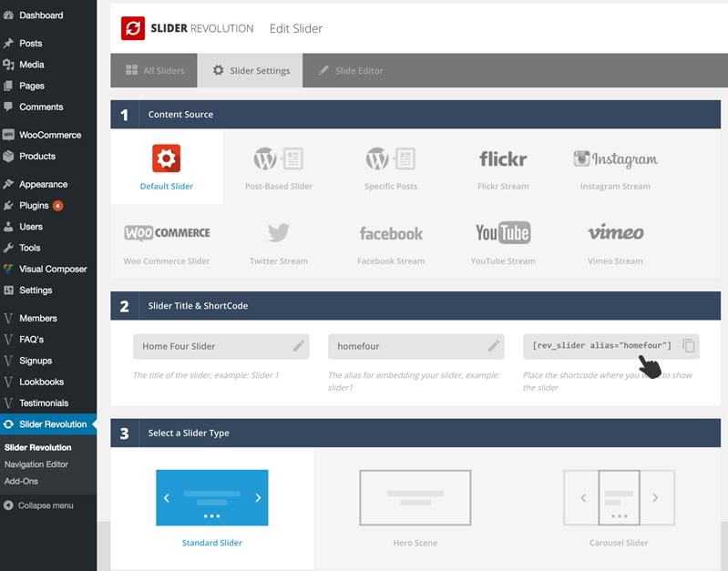Click the rev_slider shortcode field

coord(611,346)
